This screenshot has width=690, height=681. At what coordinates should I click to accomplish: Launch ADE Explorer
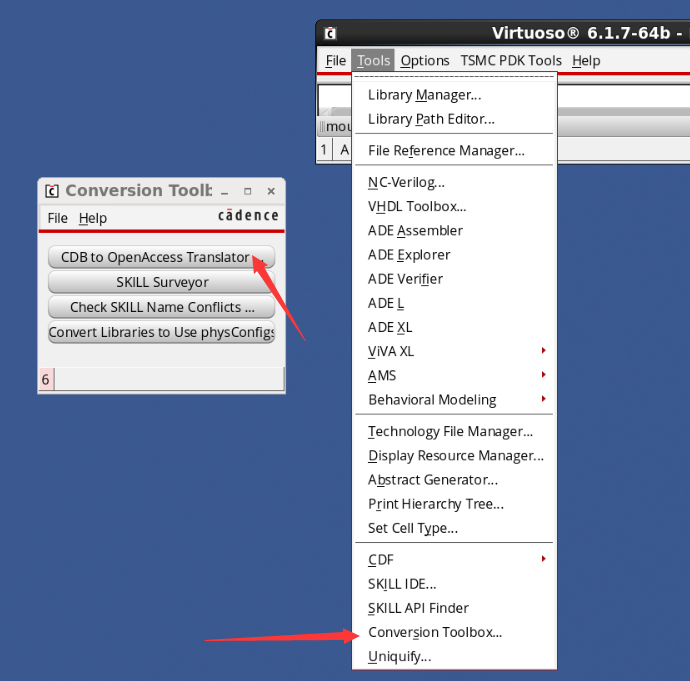[x=454, y=255]
